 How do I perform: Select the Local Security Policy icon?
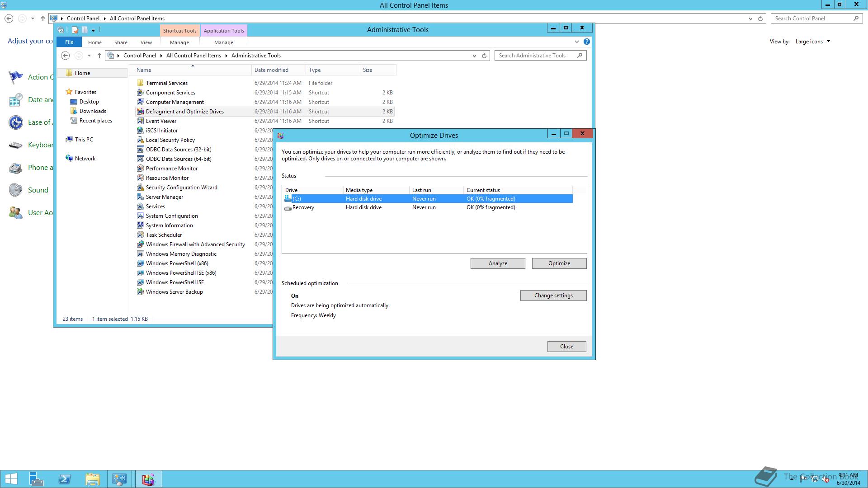(x=140, y=140)
